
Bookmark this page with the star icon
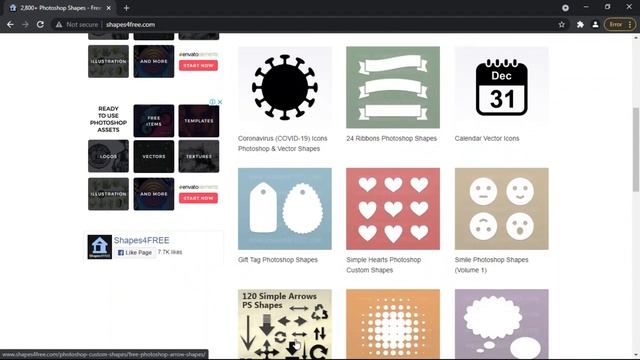pyautogui.click(x=562, y=24)
